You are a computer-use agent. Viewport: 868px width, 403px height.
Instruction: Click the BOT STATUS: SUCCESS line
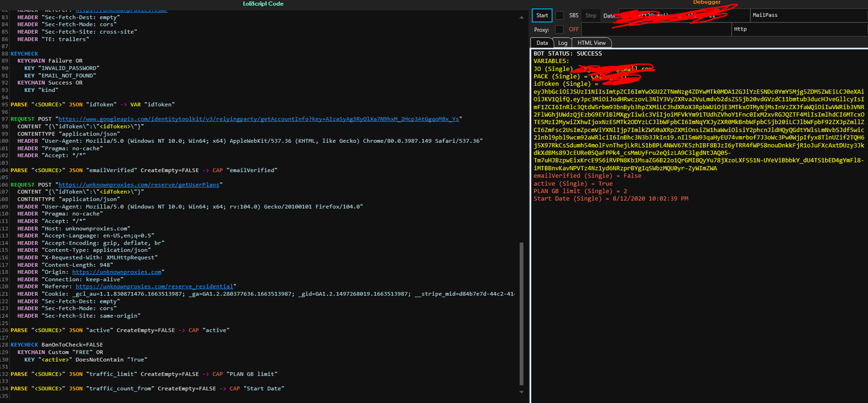(568, 54)
